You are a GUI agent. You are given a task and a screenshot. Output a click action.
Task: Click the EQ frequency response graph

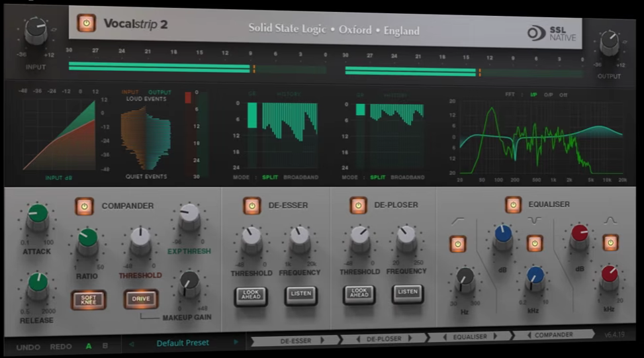coord(541,137)
